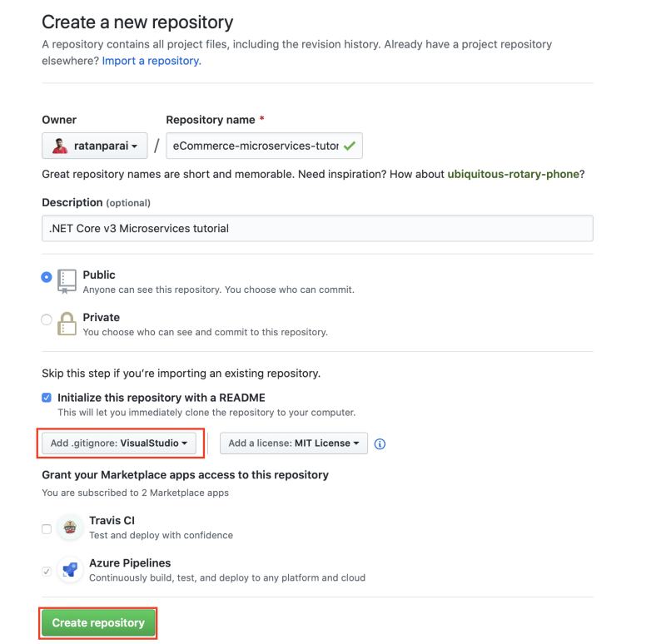Open the Owner dropdown
Image resolution: width=666 pixels, height=644 pixels.
pyautogui.click(x=95, y=146)
